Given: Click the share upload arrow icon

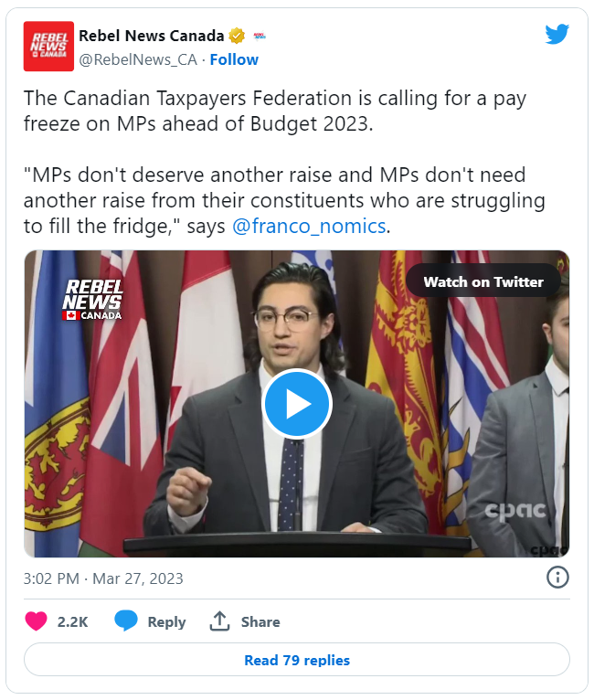Looking at the screenshot, I should click(x=219, y=621).
